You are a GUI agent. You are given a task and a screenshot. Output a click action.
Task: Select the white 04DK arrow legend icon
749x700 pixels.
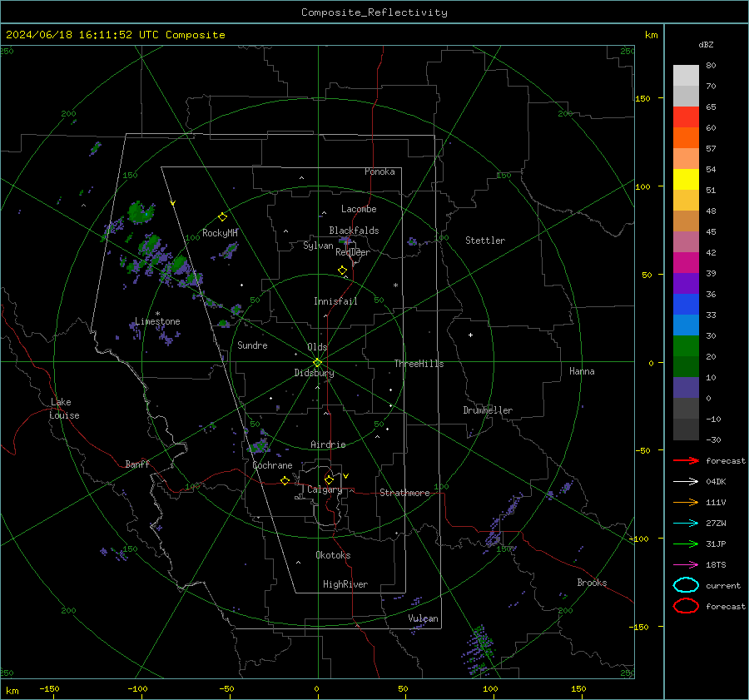[686, 482]
